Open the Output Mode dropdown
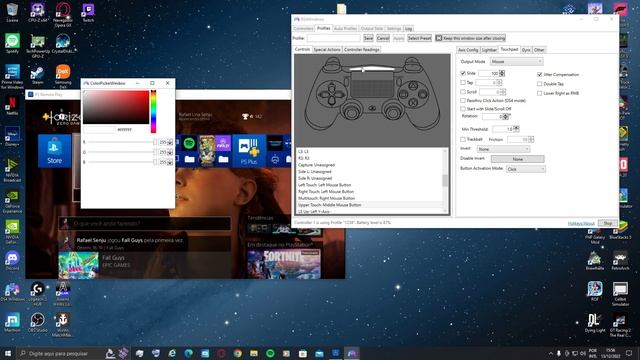This screenshot has height=360, width=640. (x=516, y=61)
